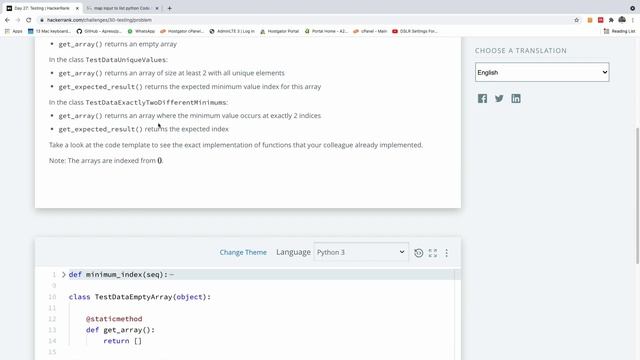The width and height of the screenshot is (640, 360).
Task: Click the address bar URL
Action: point(99,20)
